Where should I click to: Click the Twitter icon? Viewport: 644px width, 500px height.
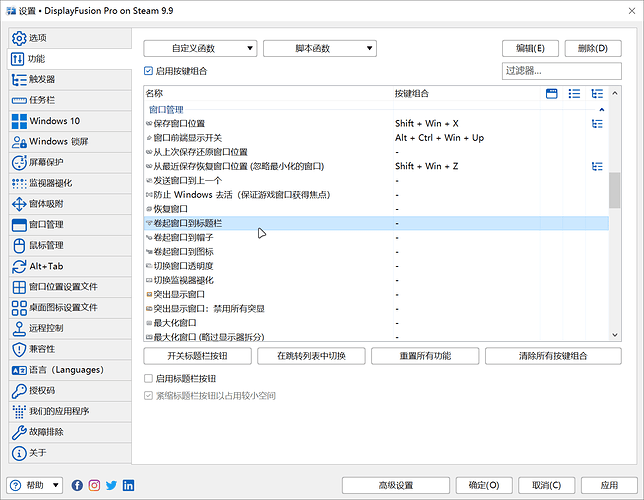tap(111, 486)
